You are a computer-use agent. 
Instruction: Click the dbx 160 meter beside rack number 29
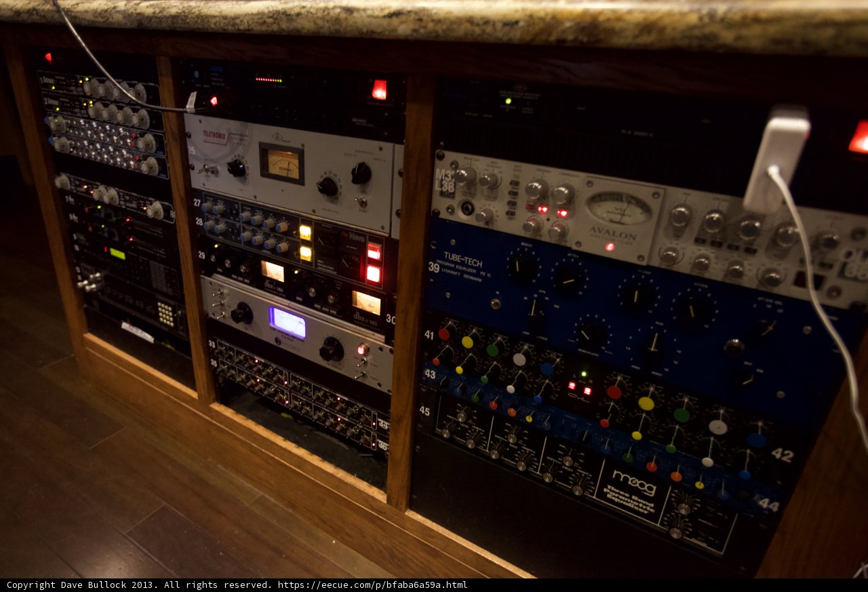(x=273, y=271)
